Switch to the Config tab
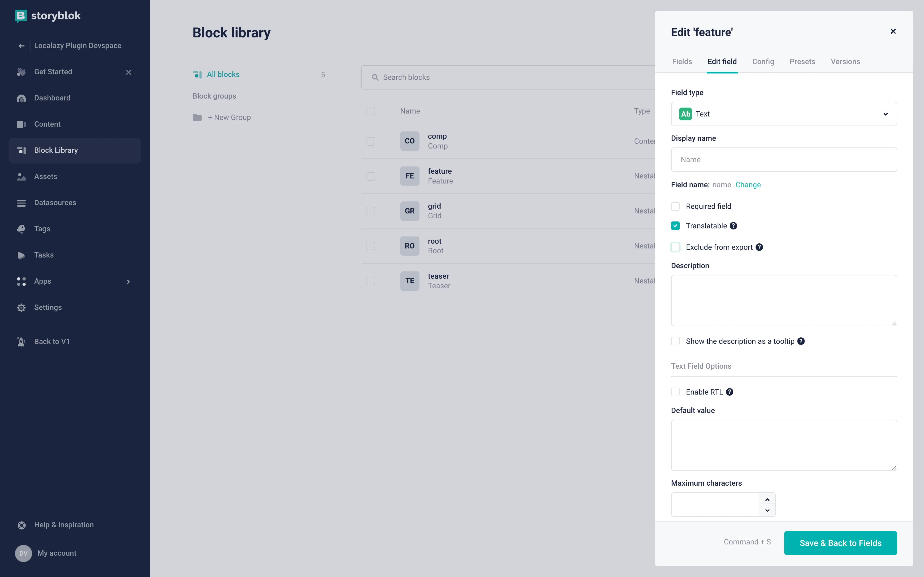The height and width of the screenshot is (577, 924). click(763, 61)
